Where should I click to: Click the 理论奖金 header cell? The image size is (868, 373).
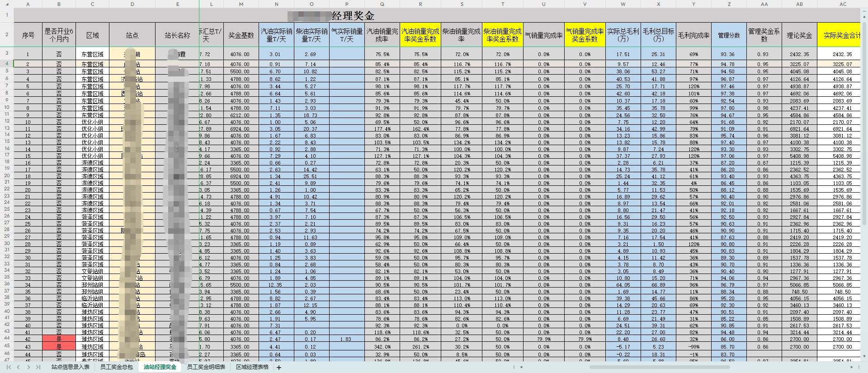click(x=799, y=35)
